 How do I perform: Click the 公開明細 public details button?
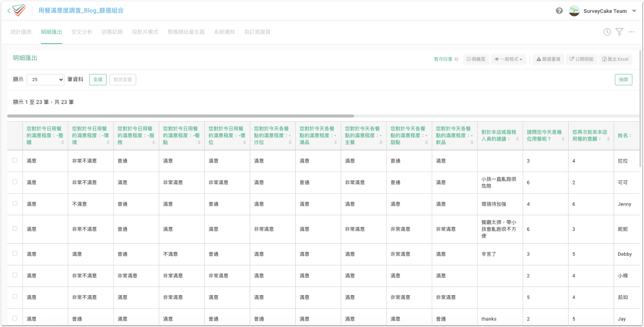[x=581, y=59]
